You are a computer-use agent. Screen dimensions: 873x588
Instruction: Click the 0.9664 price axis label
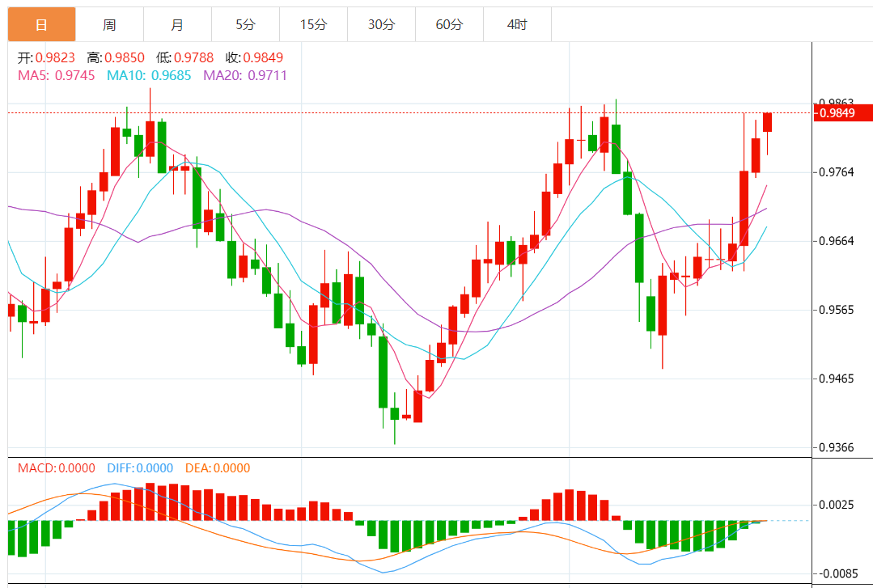point(837,241)
